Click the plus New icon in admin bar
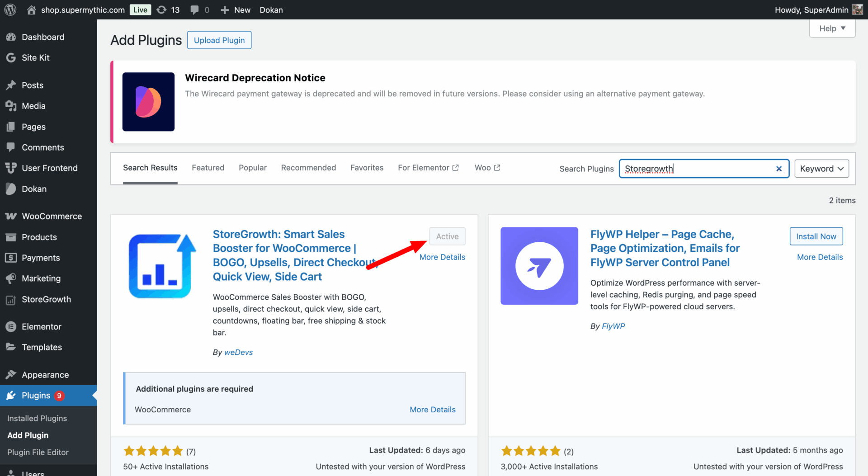The image size is (868, 476). pyautogui.click(x=225, y=9)
